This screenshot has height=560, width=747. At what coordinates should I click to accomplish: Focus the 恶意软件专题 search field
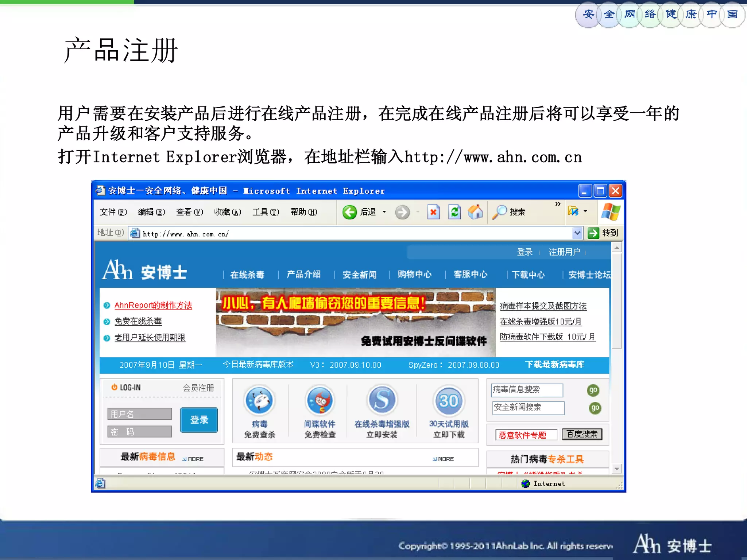[526, 435]
